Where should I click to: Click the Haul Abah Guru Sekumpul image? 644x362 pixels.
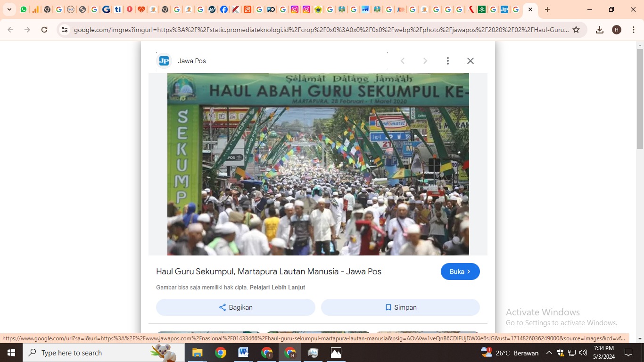[x=318, y=164]
